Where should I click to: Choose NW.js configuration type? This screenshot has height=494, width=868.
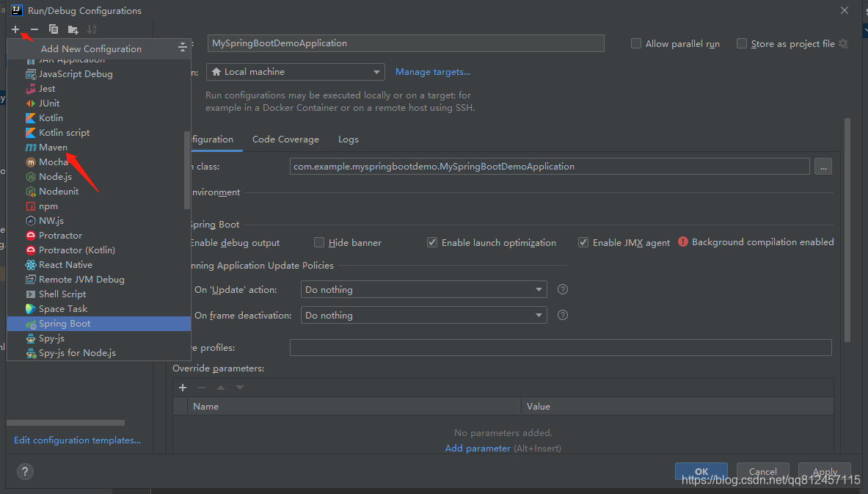[98, 220]
